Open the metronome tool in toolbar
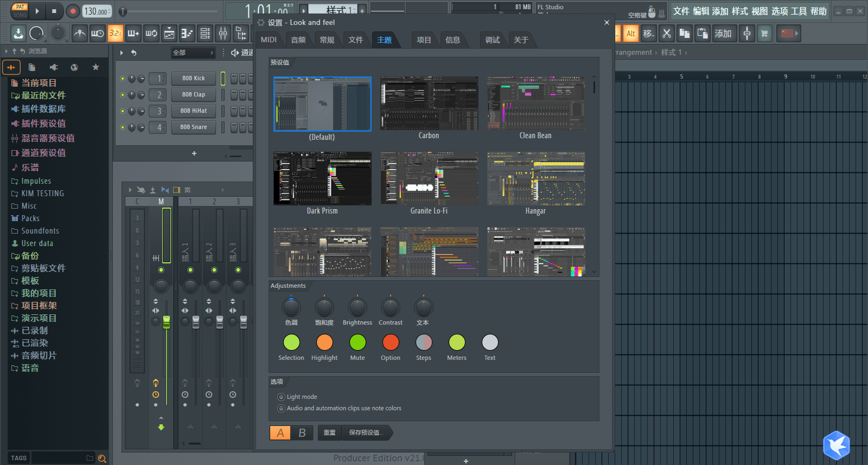Screen dimensions: 868x465 pyautogui.click(x=80, y=34)
